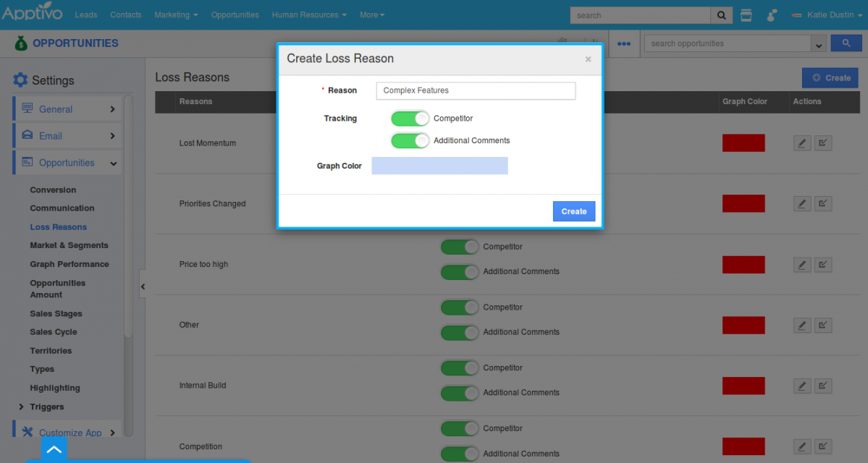Click the blue opportunities search button
This screenshot has width=868, height=463.
[846, 43]
